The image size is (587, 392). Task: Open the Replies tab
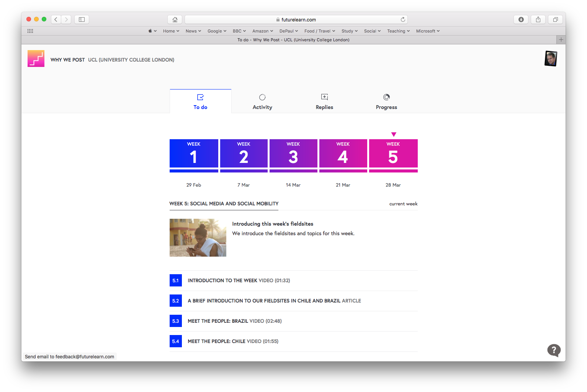pos(324,102)
